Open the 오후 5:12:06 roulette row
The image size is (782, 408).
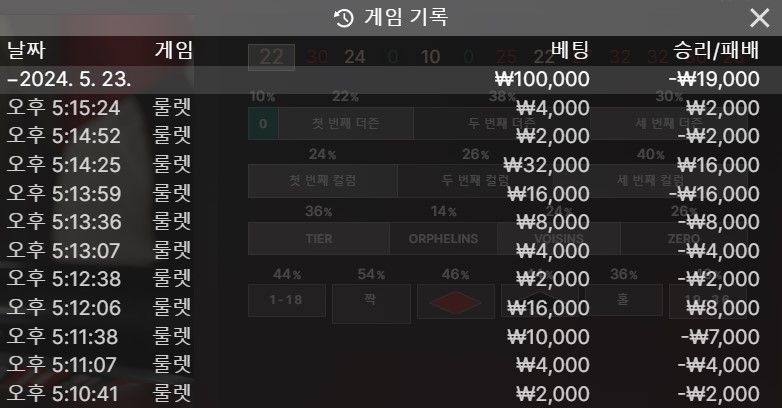click(391, 308)
